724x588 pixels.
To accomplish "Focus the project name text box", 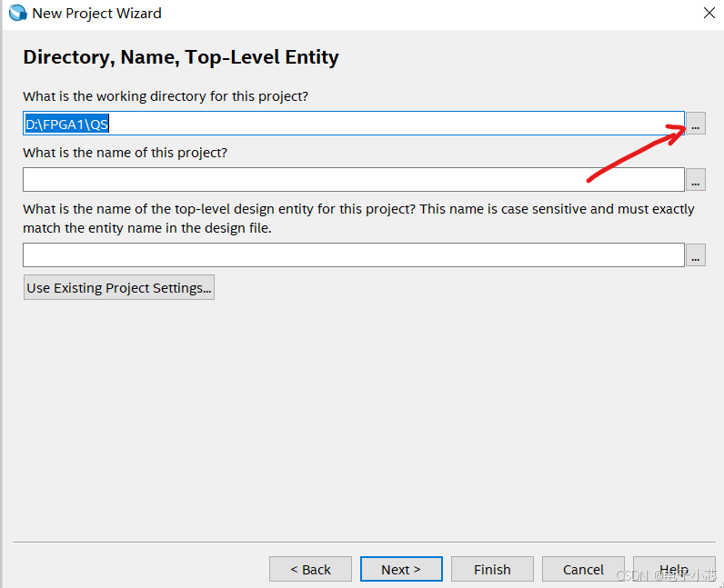I will click(x=353, y=180).
